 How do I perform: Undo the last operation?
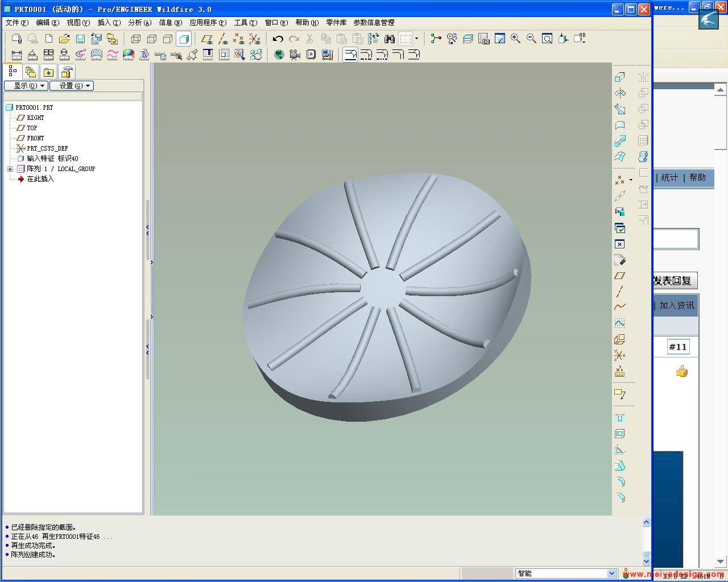coord(278,39)
